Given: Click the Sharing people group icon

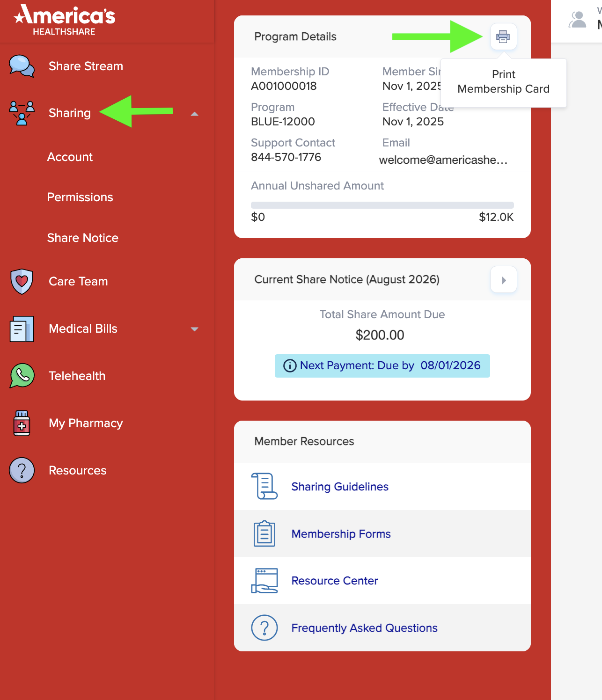Looking at the screenshot, I should click(22, 113).
